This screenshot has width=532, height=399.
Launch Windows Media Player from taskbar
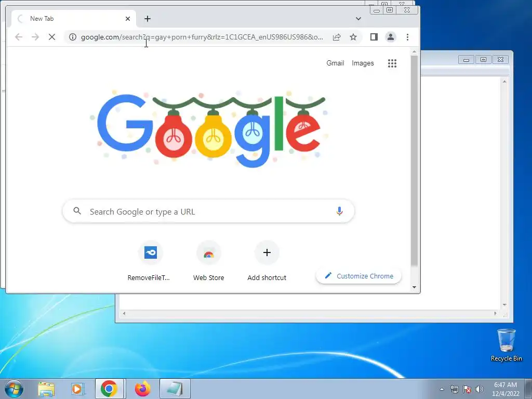77,389
